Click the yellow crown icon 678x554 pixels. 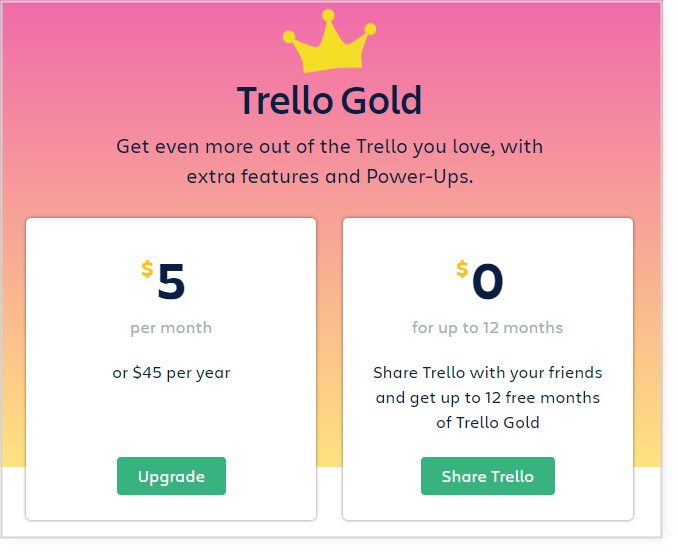point(329,41)
